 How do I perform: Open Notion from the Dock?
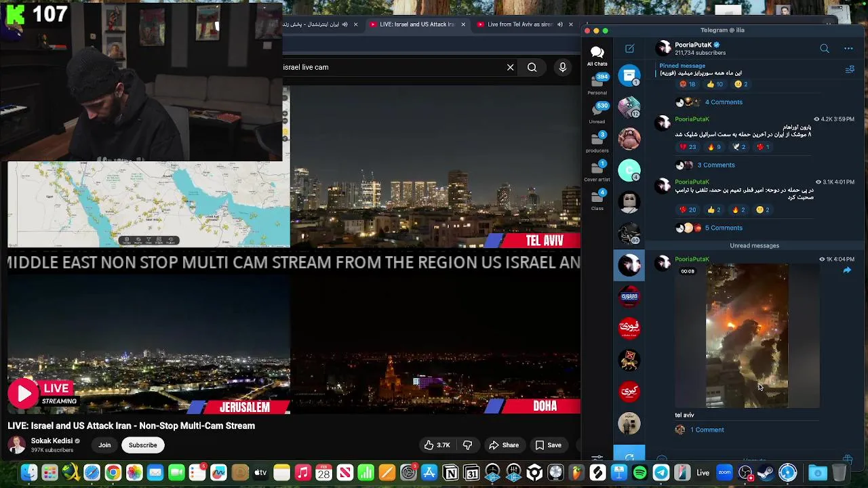pos(450,472)
